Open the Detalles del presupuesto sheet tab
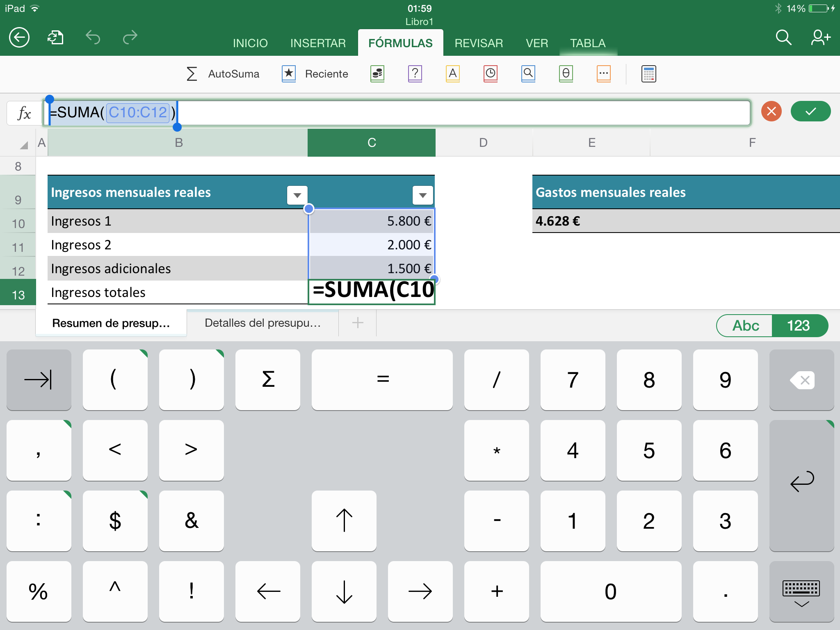This screenshot has width=840, height=630. coord(262,323)
